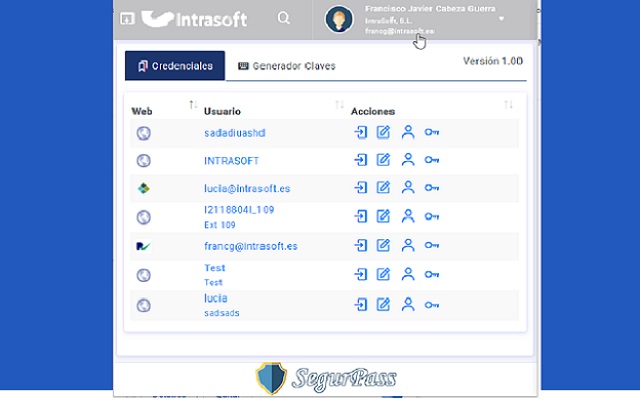Switch to the Generador Claves tab
The height and width of the screenshot is (400, 640).
[287, 66]
